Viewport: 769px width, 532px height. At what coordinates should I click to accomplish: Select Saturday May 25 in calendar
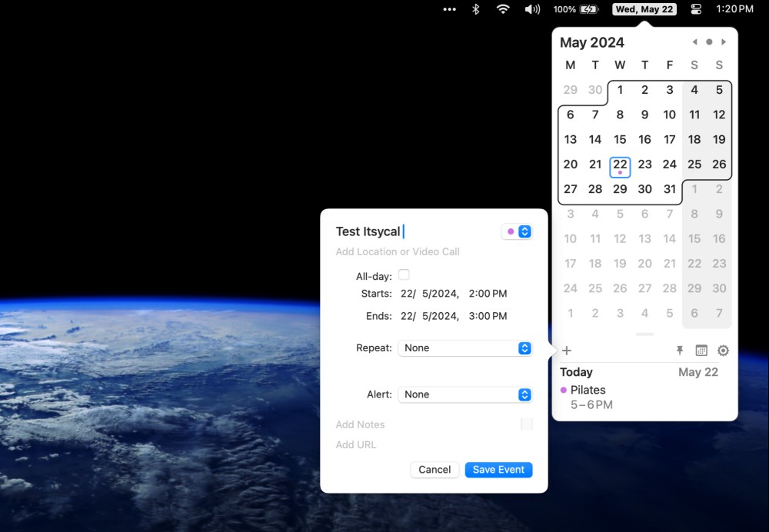coord(694,165)
